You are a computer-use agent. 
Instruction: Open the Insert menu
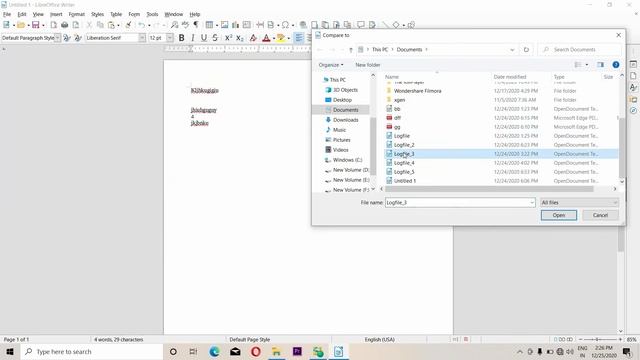56,14
